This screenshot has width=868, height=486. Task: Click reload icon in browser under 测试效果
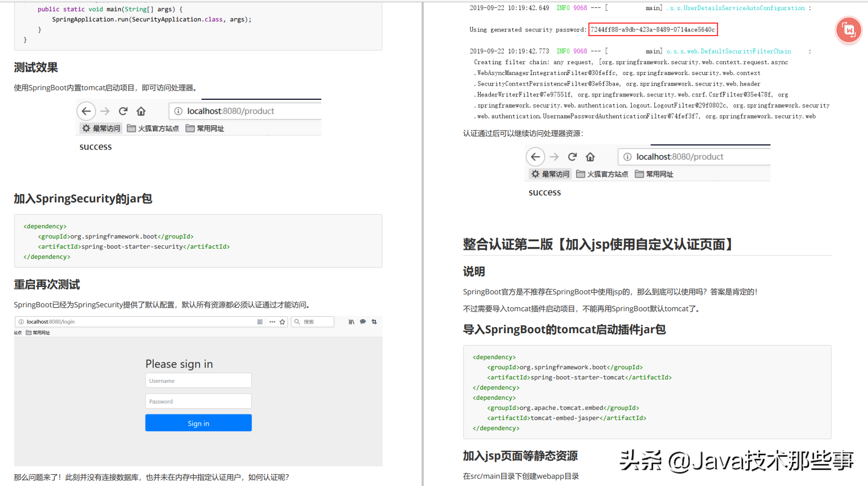(123, 111)
